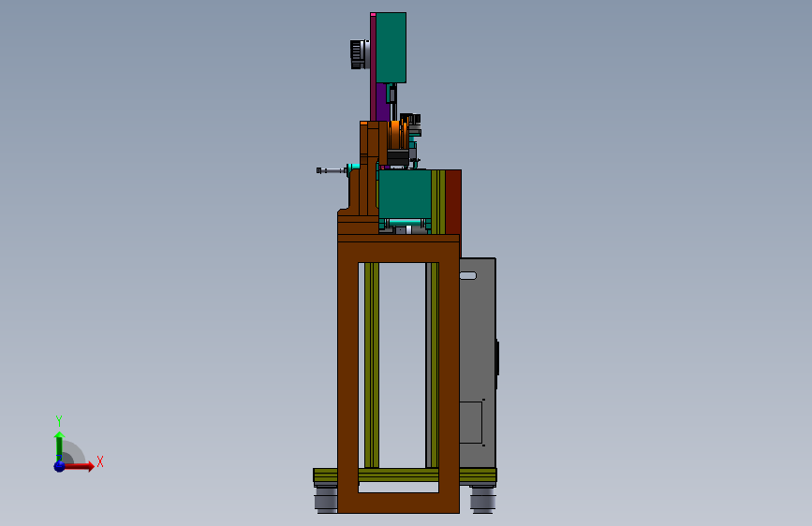
Task: Click the blue Z axis ball of triad
Action: click(60, 466)
